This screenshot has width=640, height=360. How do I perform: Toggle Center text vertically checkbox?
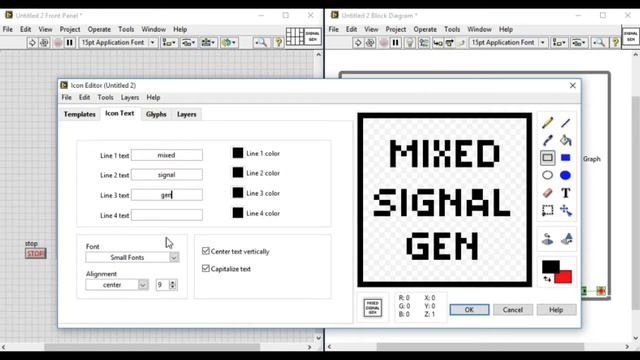pyautogui.click(x=206, y=251)
